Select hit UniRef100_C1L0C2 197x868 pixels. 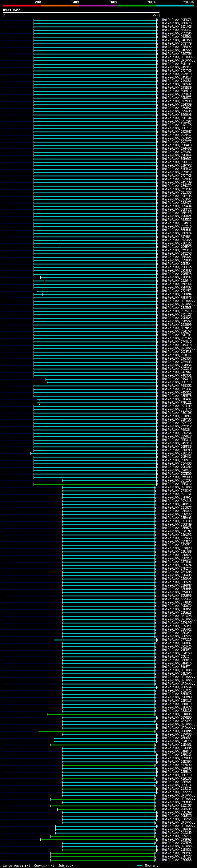(x=176, y=708)
